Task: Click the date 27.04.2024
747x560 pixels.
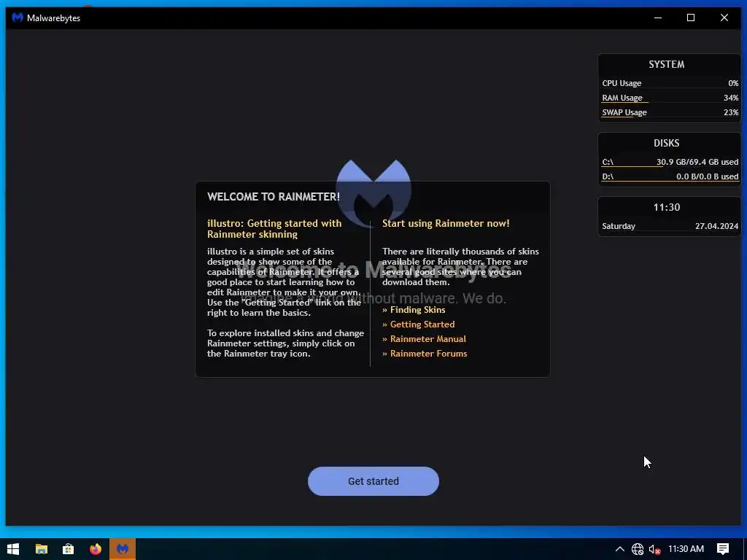Action: click(716, 226)
